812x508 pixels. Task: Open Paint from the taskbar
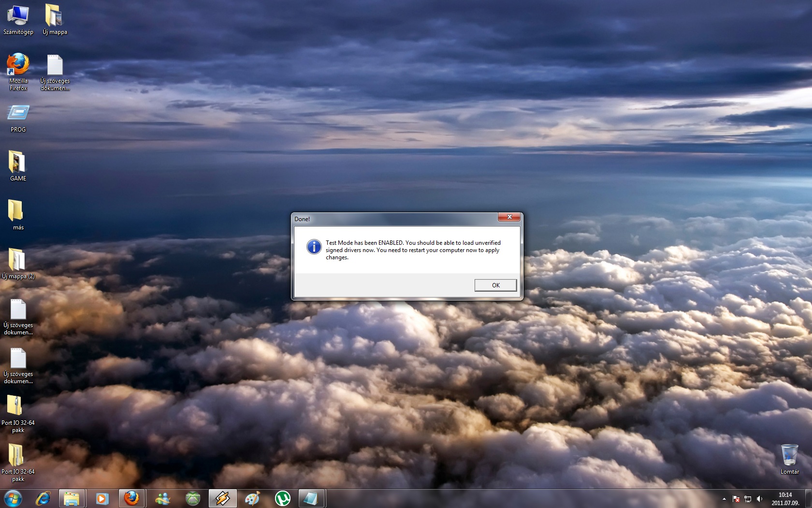[x=252, y=498]
